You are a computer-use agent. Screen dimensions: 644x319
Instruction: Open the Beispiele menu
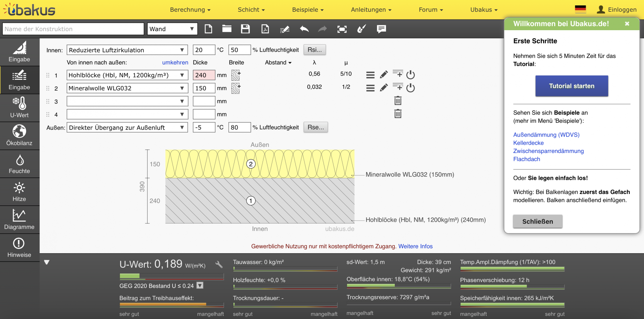308,10
